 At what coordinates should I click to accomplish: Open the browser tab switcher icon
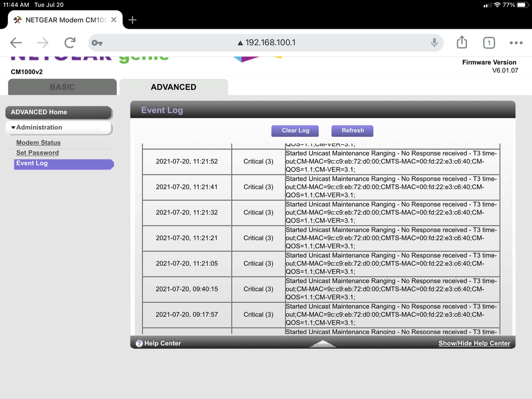488,43
